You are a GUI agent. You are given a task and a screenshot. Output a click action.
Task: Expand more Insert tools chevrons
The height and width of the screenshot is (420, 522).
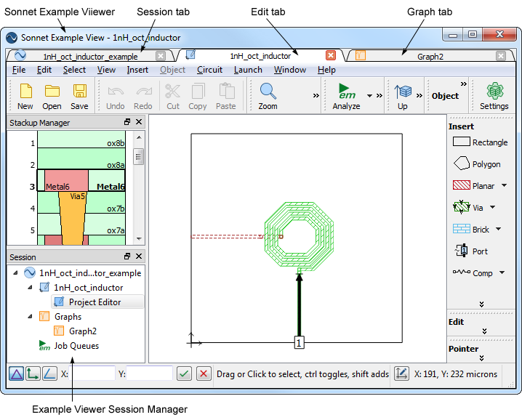pos(481,304)
